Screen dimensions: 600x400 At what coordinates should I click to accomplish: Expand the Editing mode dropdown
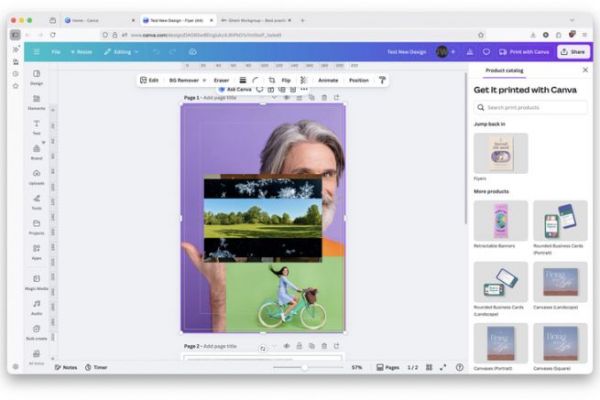tap(120, 51)
